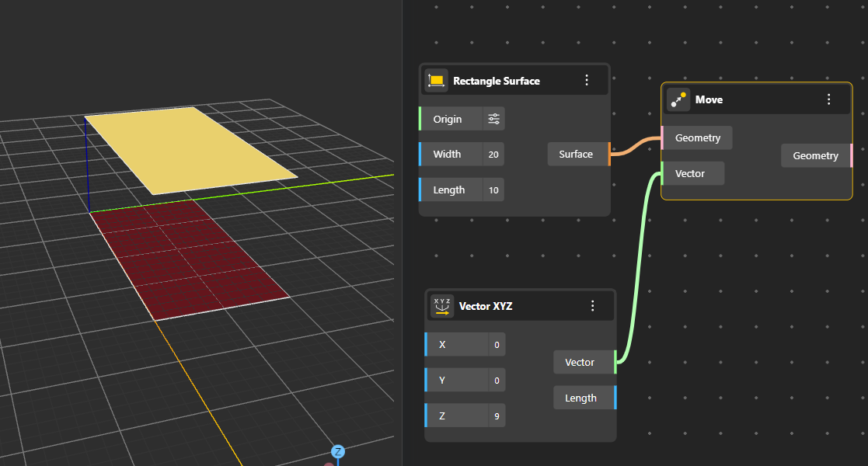
Task: Click the Move node icon
Action: pos(678,99)
